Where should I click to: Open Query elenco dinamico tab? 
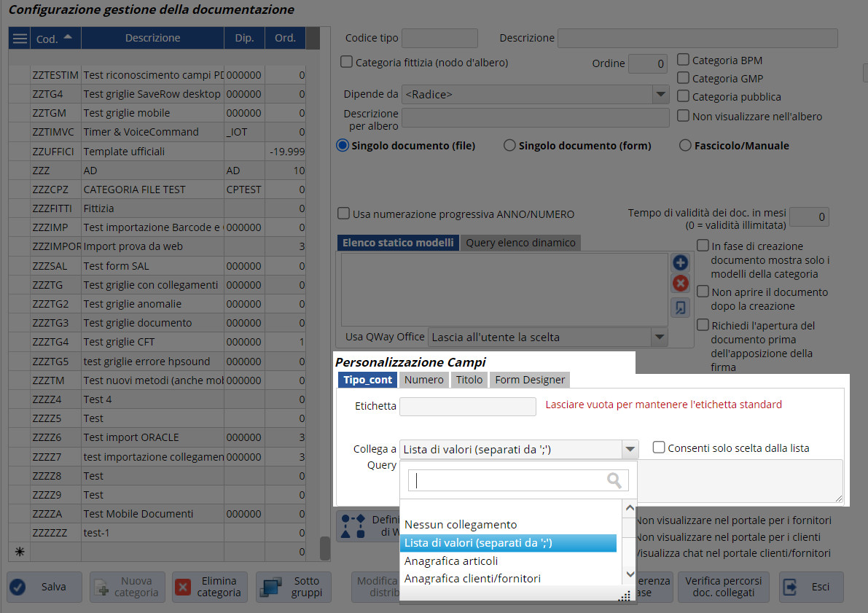(520, 243)
